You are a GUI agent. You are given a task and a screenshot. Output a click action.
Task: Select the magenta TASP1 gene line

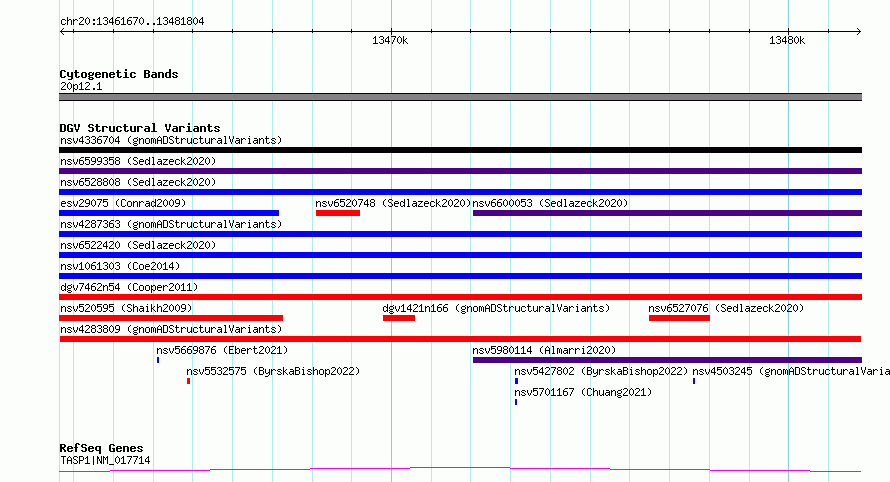(460, 470)
